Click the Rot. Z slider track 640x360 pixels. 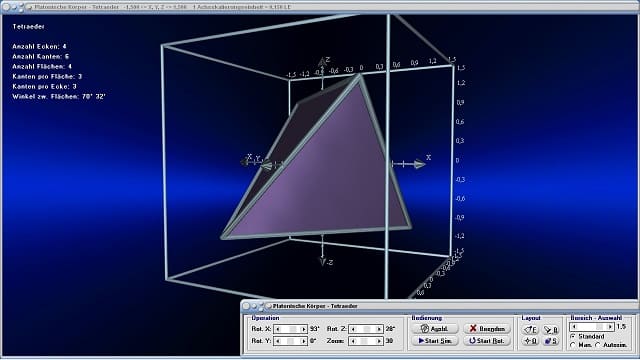[366, 329]
